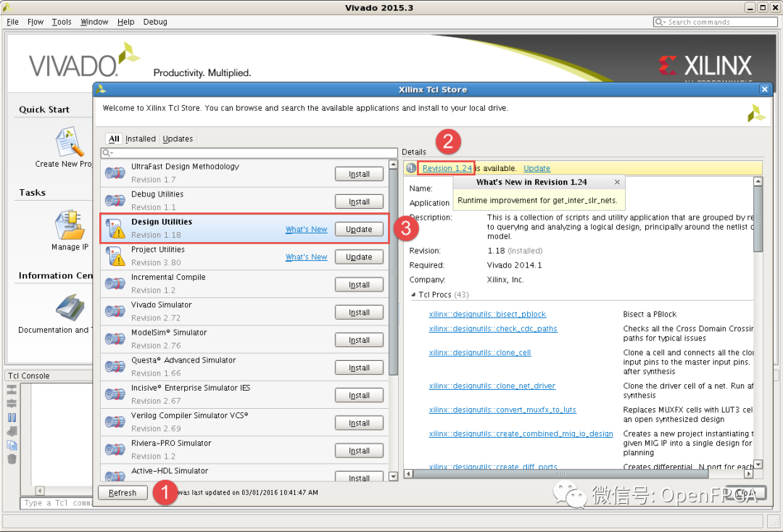Click the ModelSim Simulator app icon
Screen dimensions: 783x532
pos(115,339)
